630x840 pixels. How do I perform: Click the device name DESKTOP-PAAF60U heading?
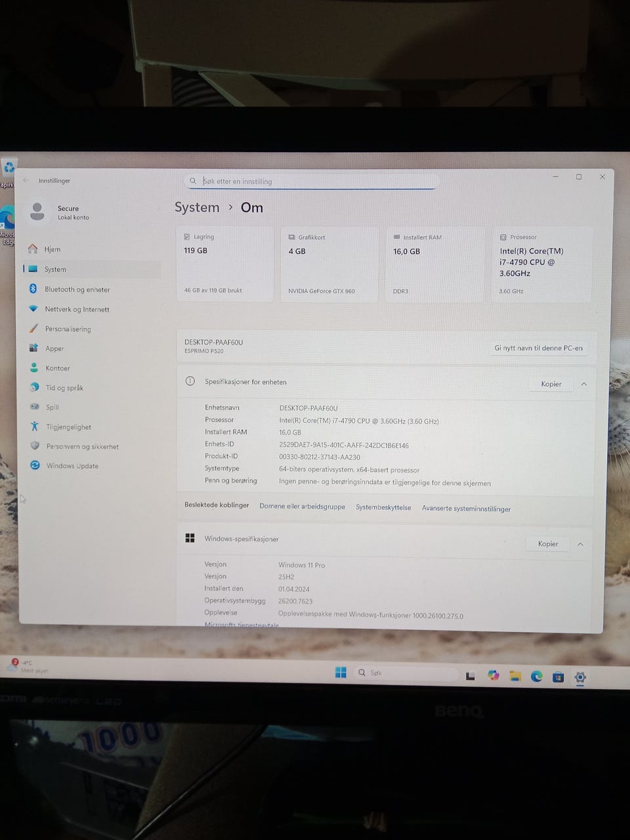pos(213,342)
